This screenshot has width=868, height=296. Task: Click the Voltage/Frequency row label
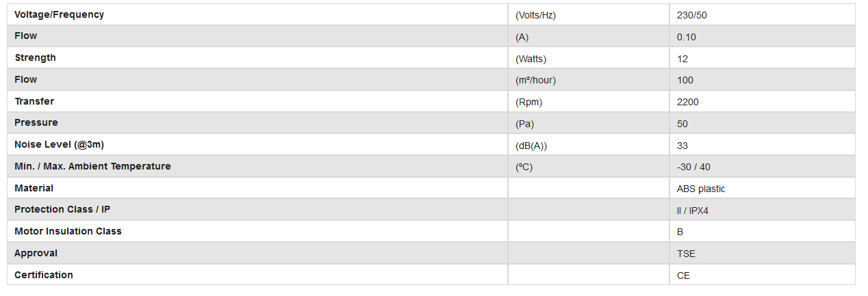click(x=59, y=14)
